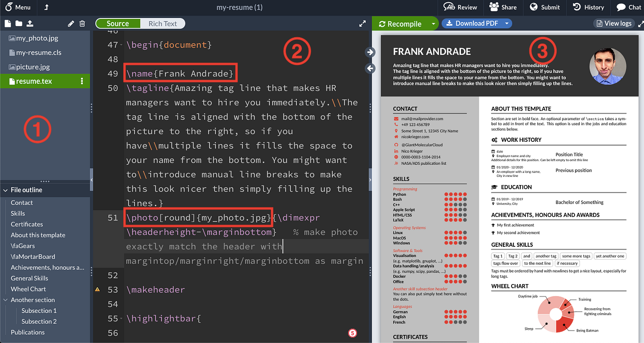644x343 pixels.
Task: Click the Share people icon
Action: [494, 7]
